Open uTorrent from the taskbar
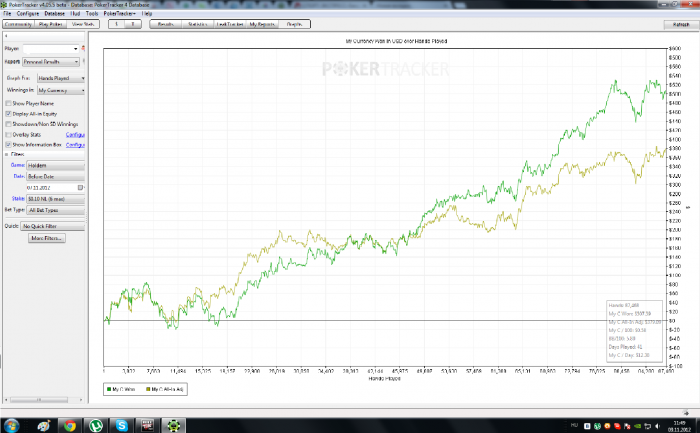Viewport: 700px width, 433px height. 96,425
